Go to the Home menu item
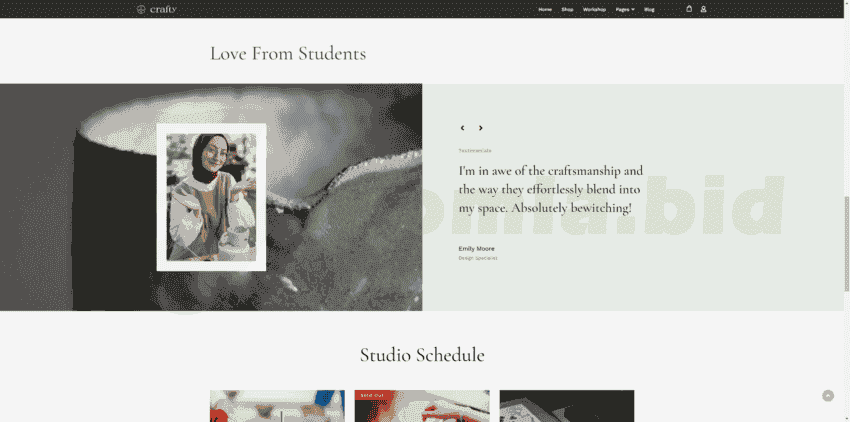 pyautogui.click(x=545, y=9)
